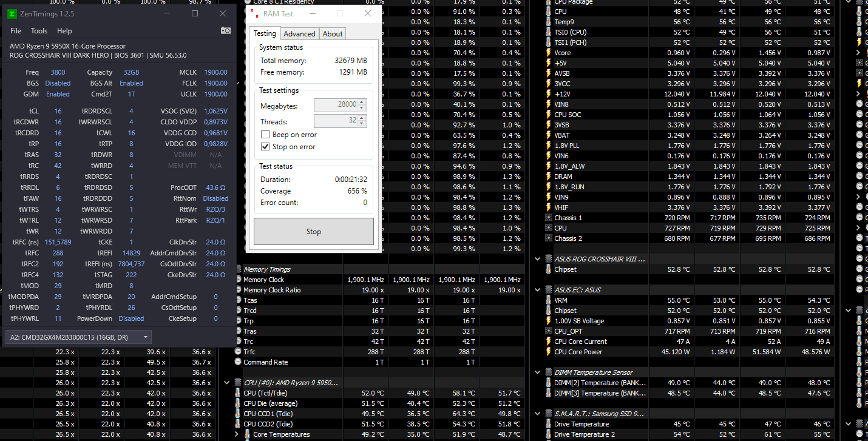
Task: Click the ZenTimings app logo in title bar
Action: pyautogui.click(x=12, y=13)
